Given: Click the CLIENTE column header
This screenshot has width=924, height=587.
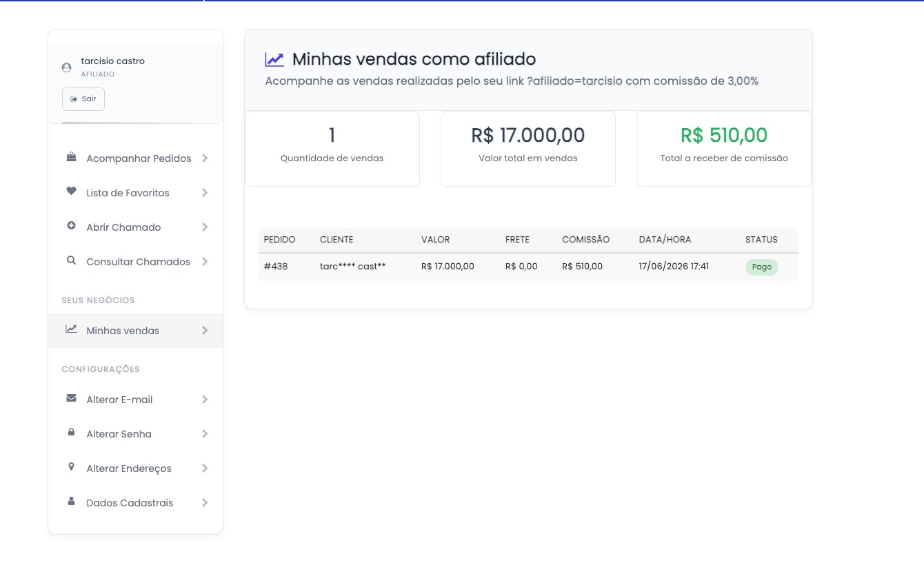Looking at the screenshot, I should pyautogui.click(x=337, y=240).
